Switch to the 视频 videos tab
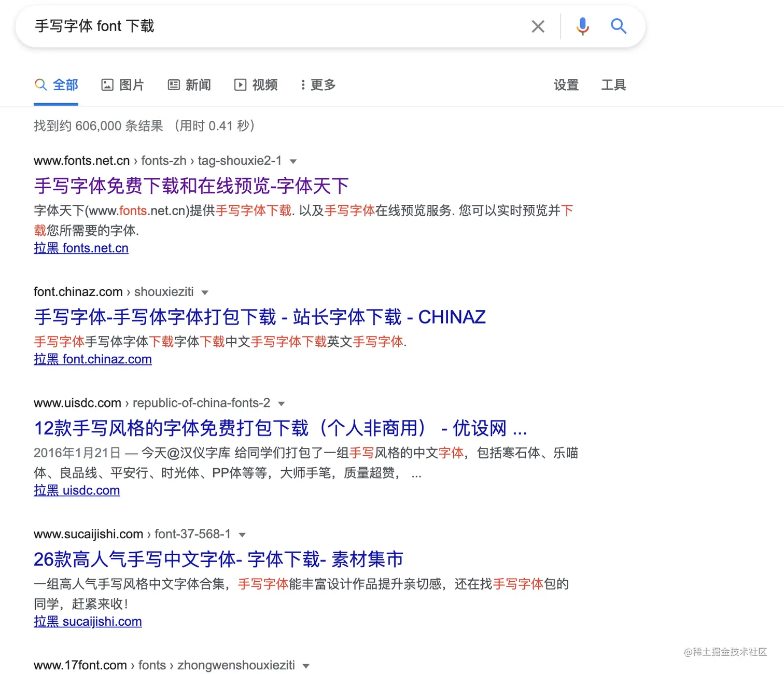 pyautogui.click(x=256, y=85)
